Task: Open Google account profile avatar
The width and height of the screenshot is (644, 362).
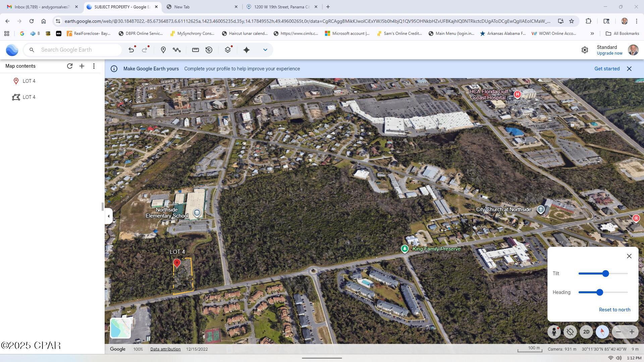Action: (633, 50)
